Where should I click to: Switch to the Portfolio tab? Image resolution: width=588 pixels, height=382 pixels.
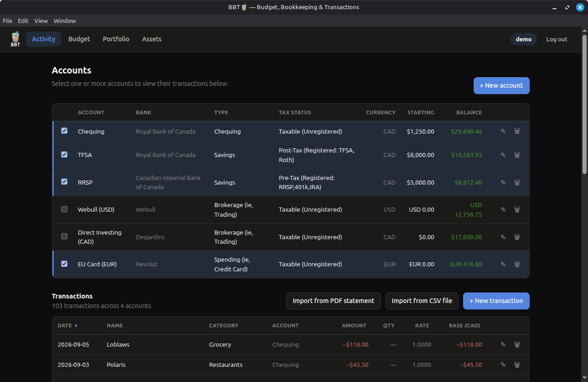click(x=116, y=39)
